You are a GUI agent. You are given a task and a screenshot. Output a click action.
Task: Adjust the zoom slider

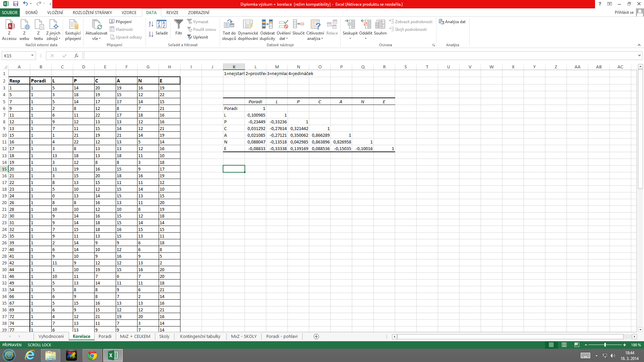coord(605,345)
